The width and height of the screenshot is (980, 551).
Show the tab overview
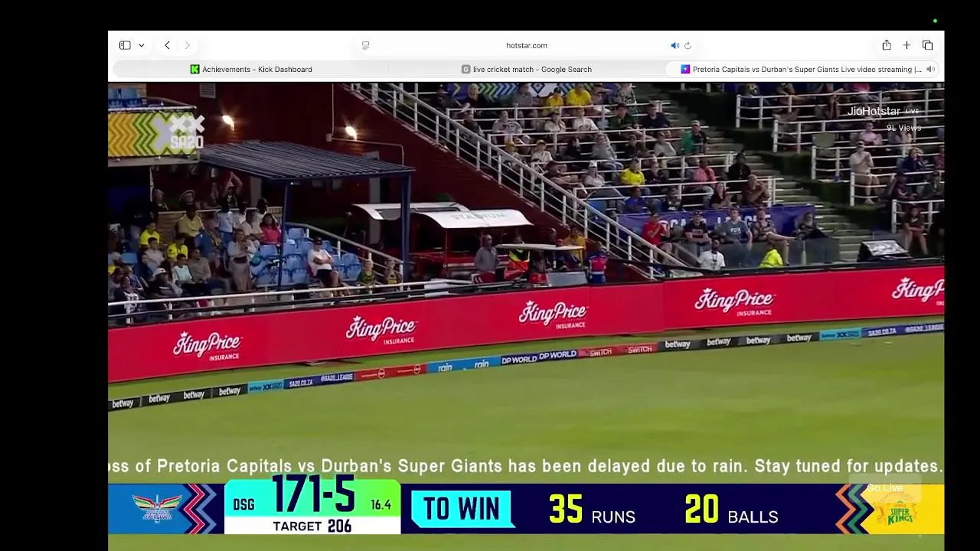coord(927,45)
